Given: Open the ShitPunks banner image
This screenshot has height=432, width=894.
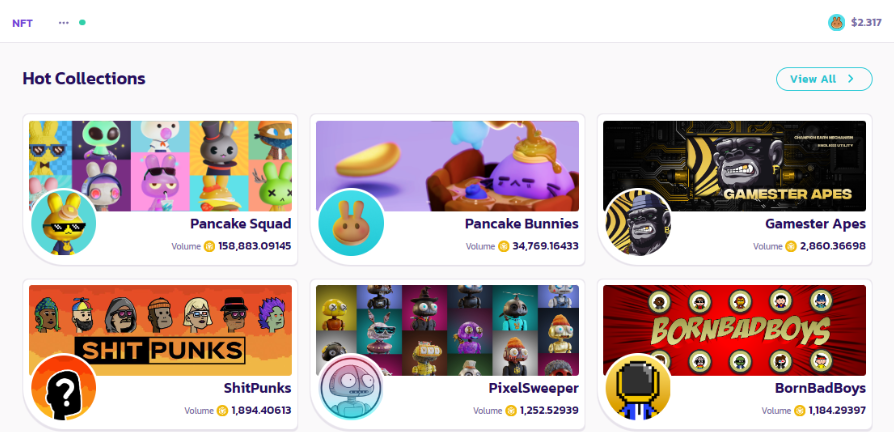Looking at the screenshot, I should 160,330.
